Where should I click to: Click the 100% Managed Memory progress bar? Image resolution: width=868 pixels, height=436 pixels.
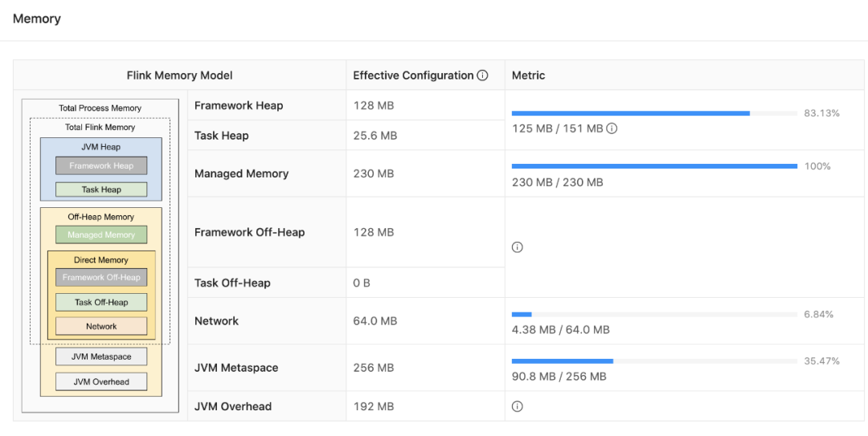654,166
